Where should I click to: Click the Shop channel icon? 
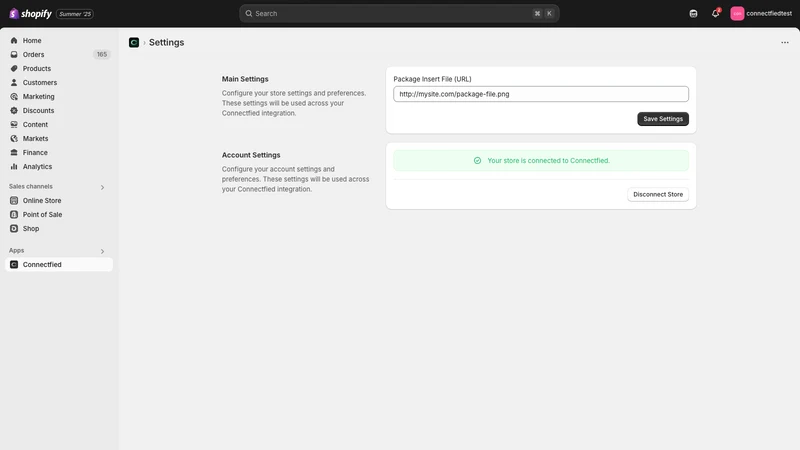point(14,229)
